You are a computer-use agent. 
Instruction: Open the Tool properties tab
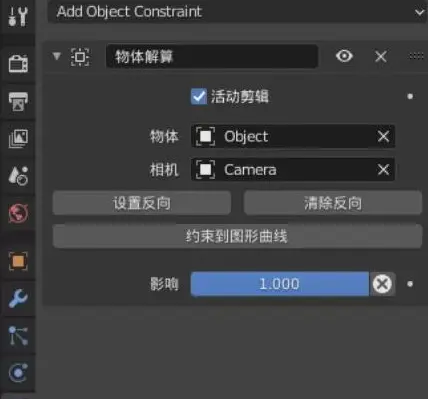[x=18, y=16]
